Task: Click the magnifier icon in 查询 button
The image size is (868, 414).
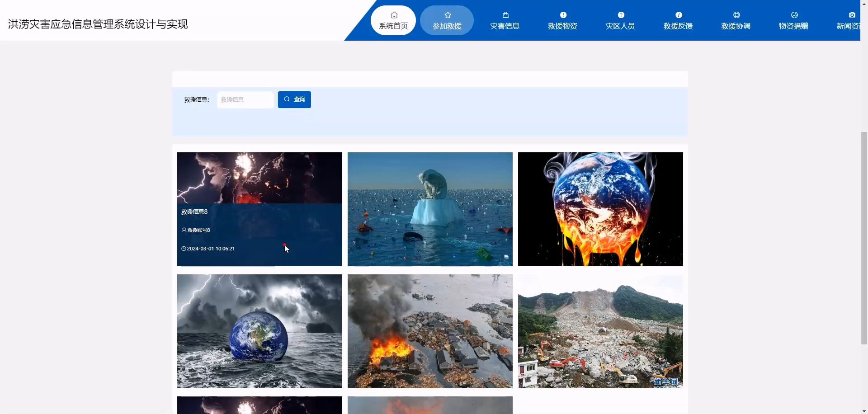Action: click(x=287, y=99)
